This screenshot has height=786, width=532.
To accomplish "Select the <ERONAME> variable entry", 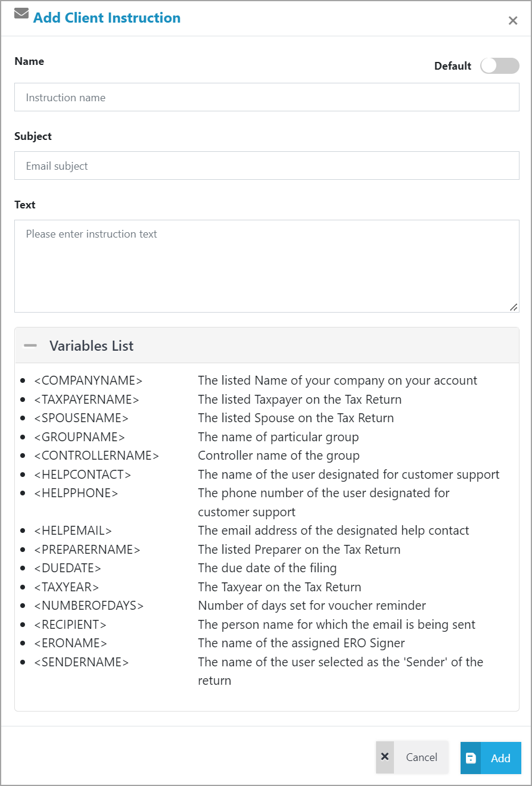I will (x=71, y=642).
